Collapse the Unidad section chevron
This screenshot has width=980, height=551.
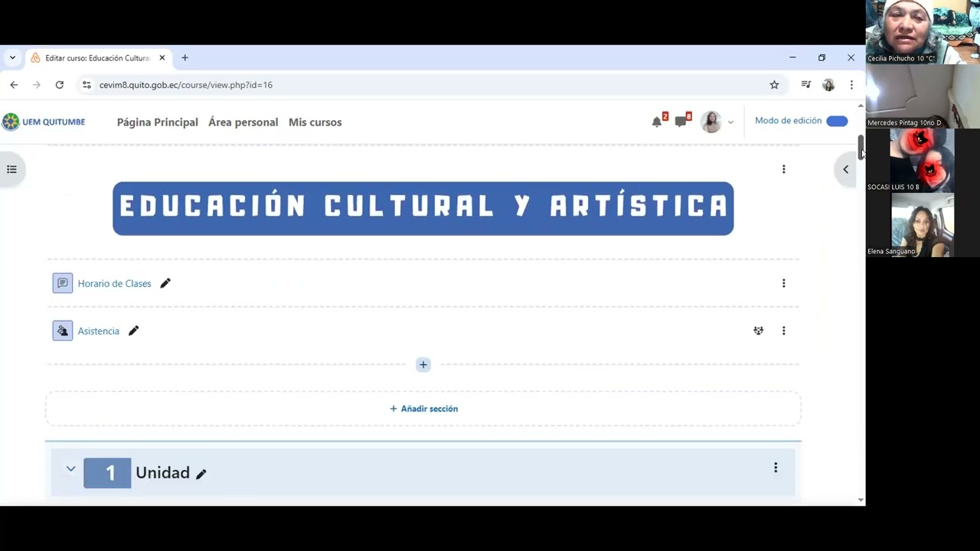point(70,469)
